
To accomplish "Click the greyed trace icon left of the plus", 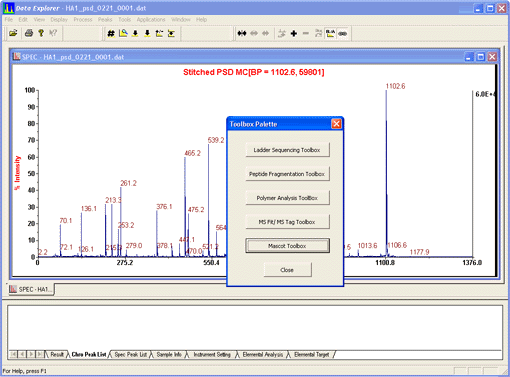I will 282,33.
